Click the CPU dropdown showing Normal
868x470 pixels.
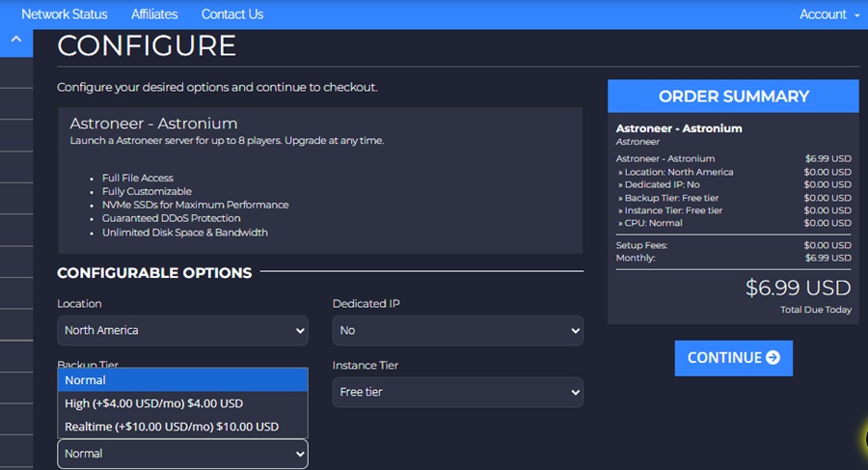coord(182,454)
